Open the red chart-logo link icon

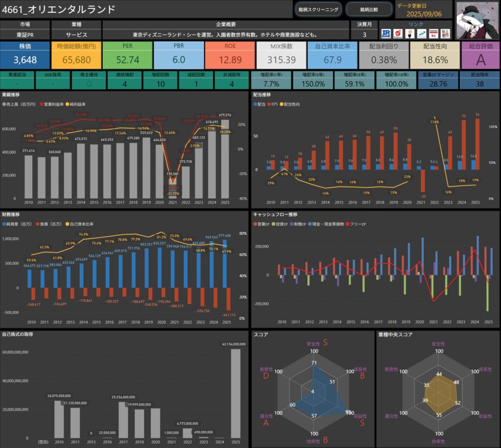[398, 33]
